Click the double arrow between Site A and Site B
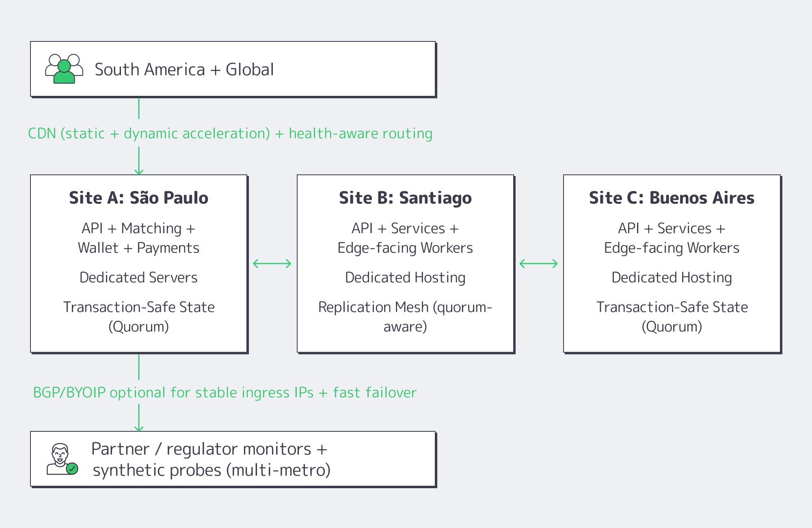812x528 pixels. click(272, 264)
